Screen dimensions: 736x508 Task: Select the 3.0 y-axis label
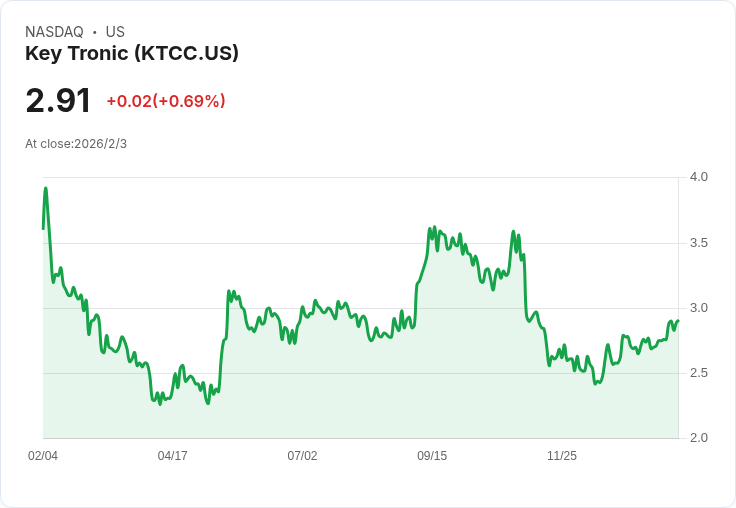coord(698,308)
